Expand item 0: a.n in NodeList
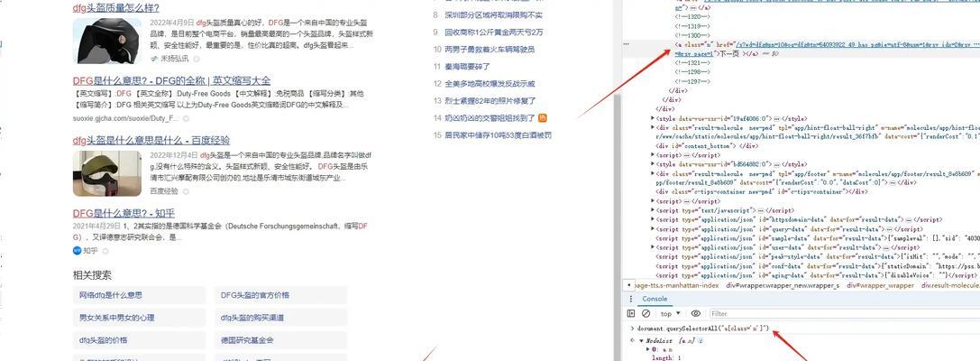Viewport: 980px width, 361px height. pyautogui.click(x=648, y=348)
